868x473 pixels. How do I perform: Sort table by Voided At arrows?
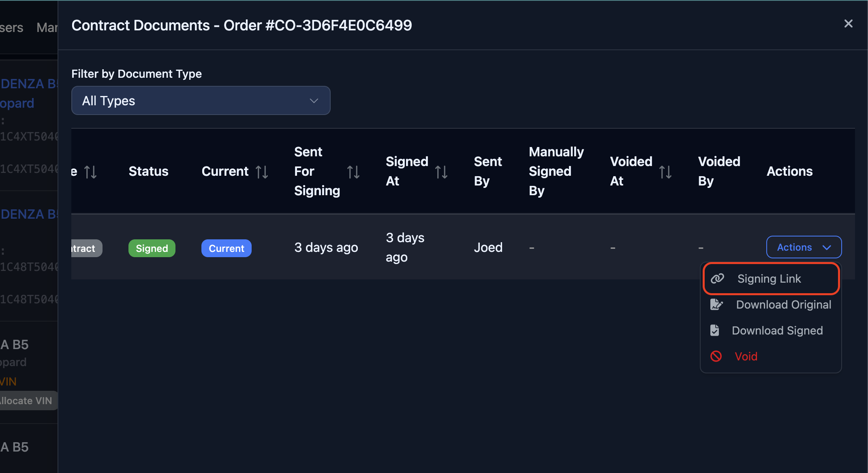[x=665, y=172]
